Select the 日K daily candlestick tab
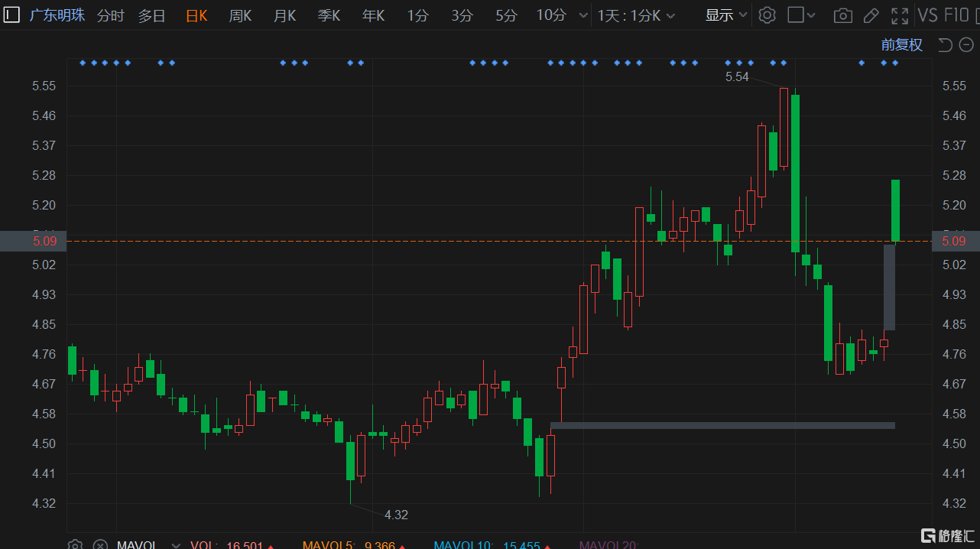The height and width of the screenshot is (549, 980). point(196,15)
